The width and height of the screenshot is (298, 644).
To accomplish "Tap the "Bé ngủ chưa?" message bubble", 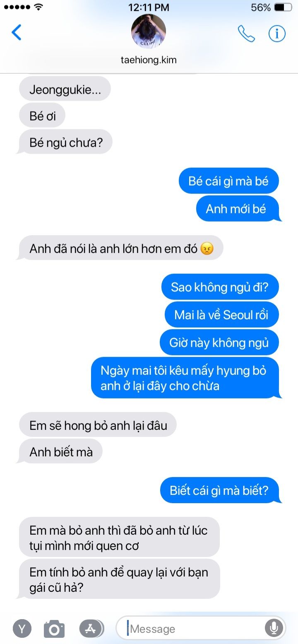I will pyautogui.click(x=65, y=143).
